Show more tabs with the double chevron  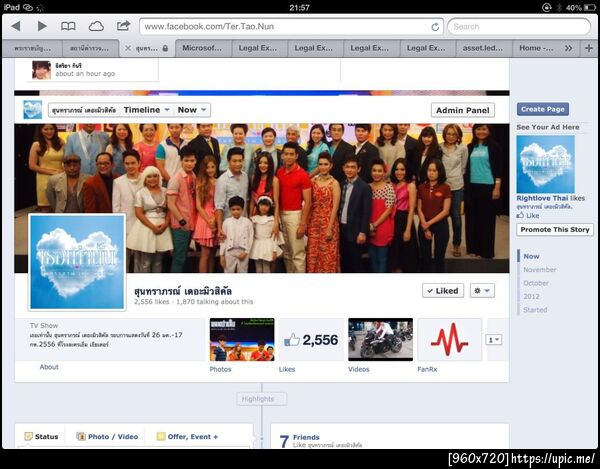click(x=569, y=48)
